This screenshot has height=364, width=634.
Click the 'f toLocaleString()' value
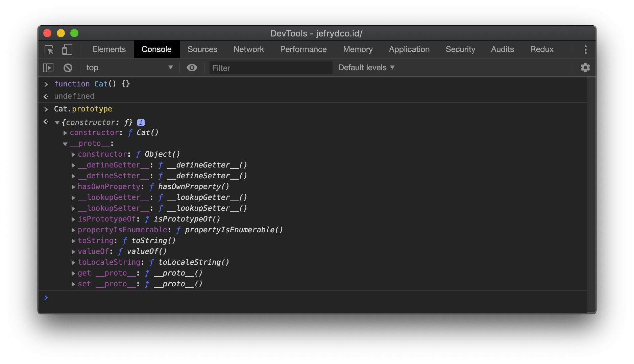pos(189,262)
